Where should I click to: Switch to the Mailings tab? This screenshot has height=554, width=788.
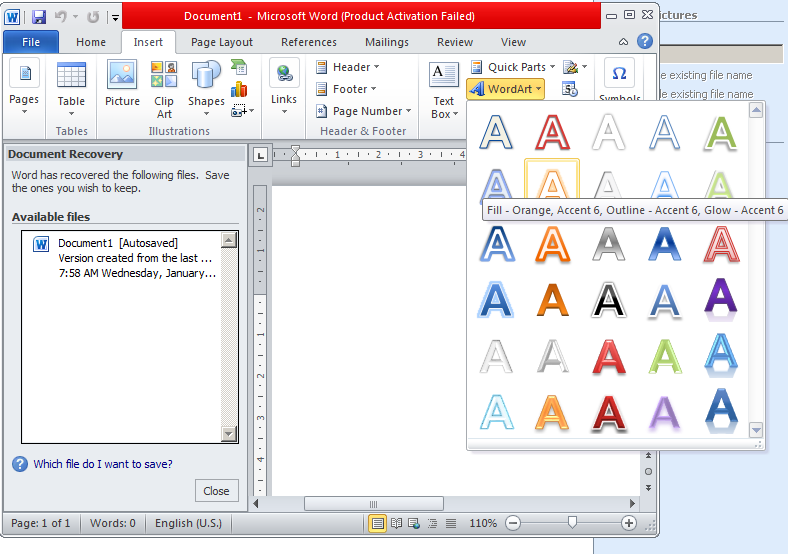click(386, 42)
